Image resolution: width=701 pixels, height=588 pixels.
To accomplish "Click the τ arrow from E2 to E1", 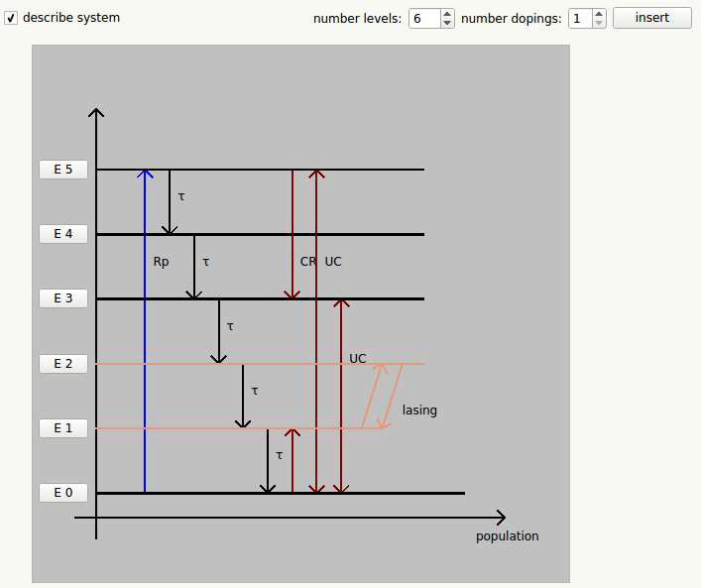I will click(243, 396).
